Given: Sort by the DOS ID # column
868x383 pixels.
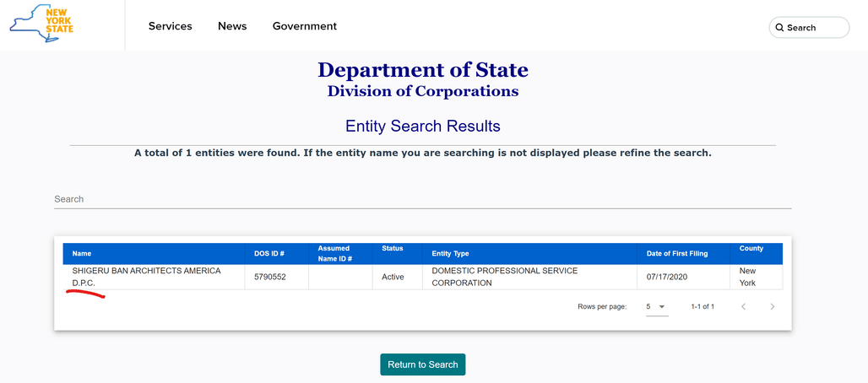Looking at the screenshot, I should [269, 253].
